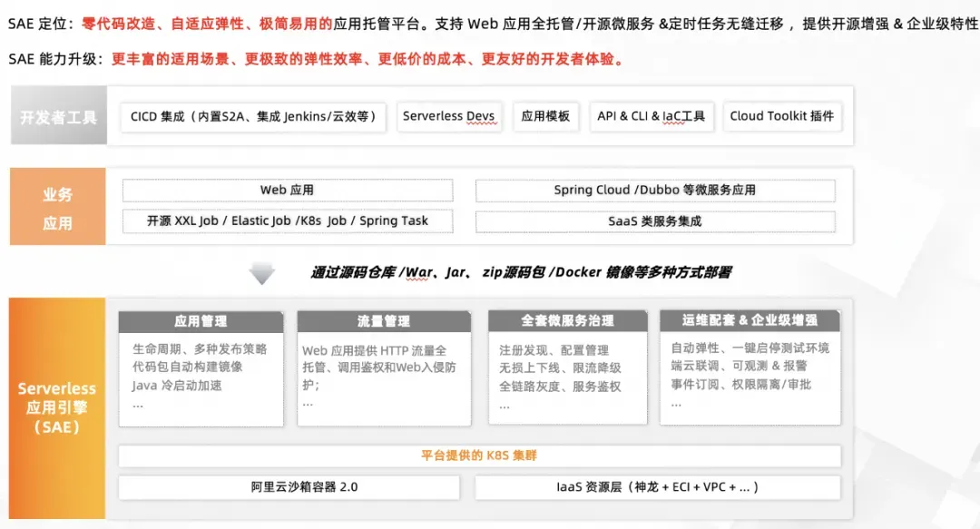Click the 流量管理 card header
The height and width of the screenshot is (529, 980).
tap(384, 321)
